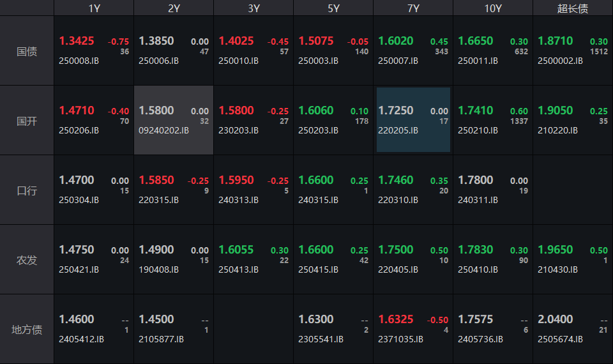Open bond code 09240202.IB
This screenshot has height=364, width=613.
click(163, 130)
